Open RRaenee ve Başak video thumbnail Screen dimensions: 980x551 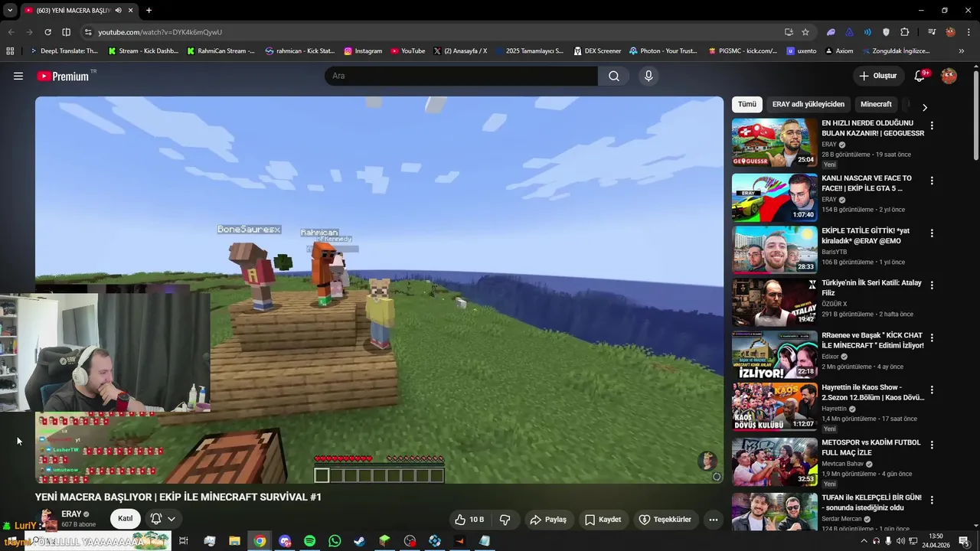pyautogui.click(x=774, y=355)
